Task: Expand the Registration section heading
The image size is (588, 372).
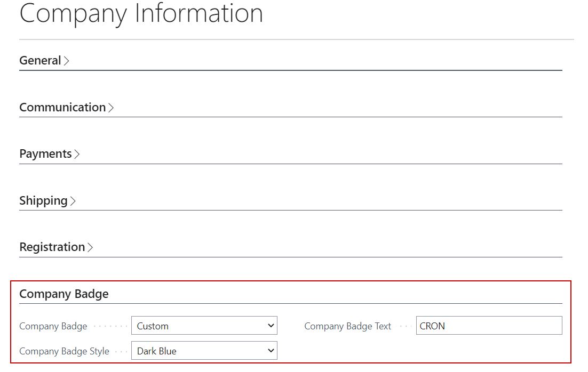Action: point(52,247)
